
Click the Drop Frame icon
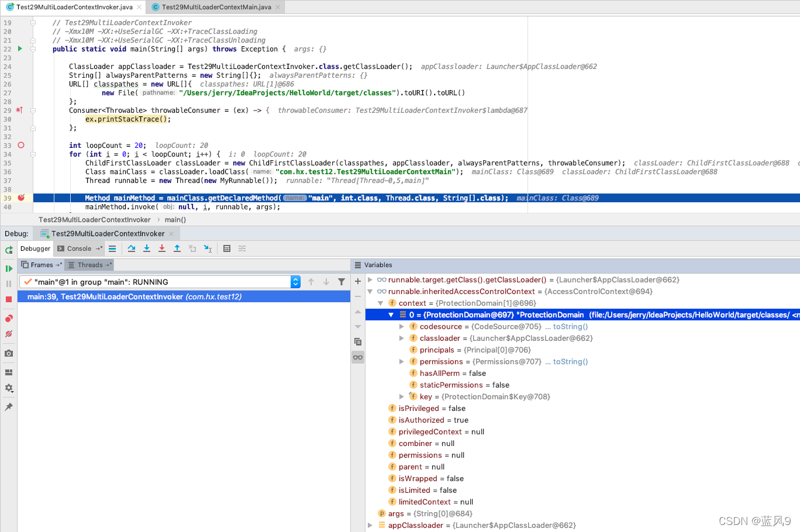tap(192, 248)
